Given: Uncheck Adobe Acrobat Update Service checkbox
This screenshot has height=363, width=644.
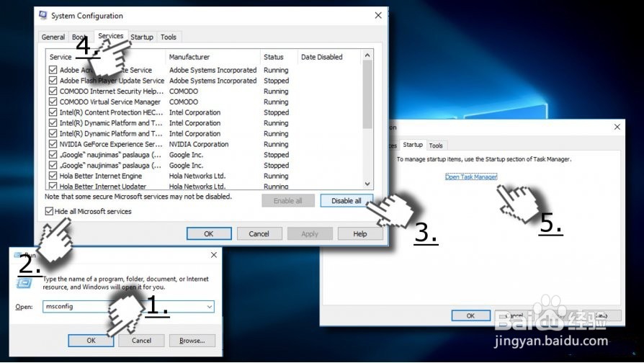Looking at the screenshot, I should [x=53, y=70].
